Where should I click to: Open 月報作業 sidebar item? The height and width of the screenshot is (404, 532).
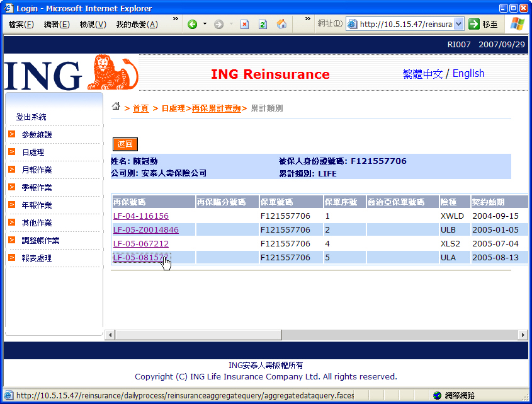coord(37,170)
